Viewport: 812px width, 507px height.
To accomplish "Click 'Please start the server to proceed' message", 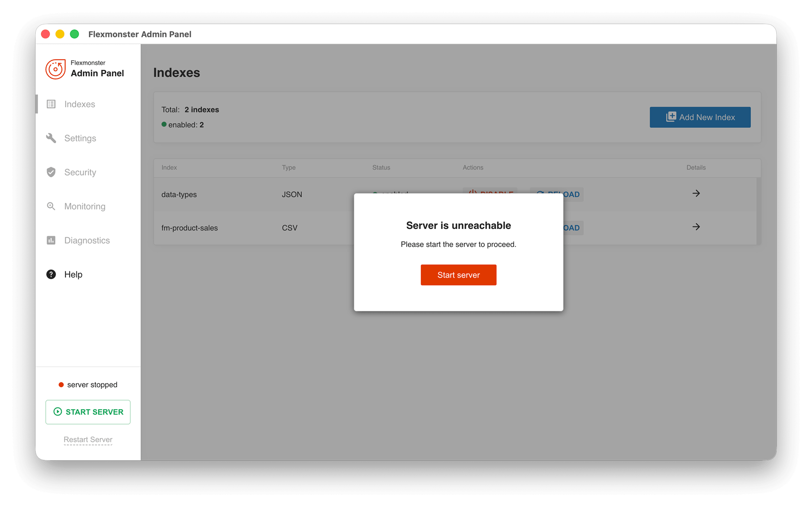I will (458, 244).
